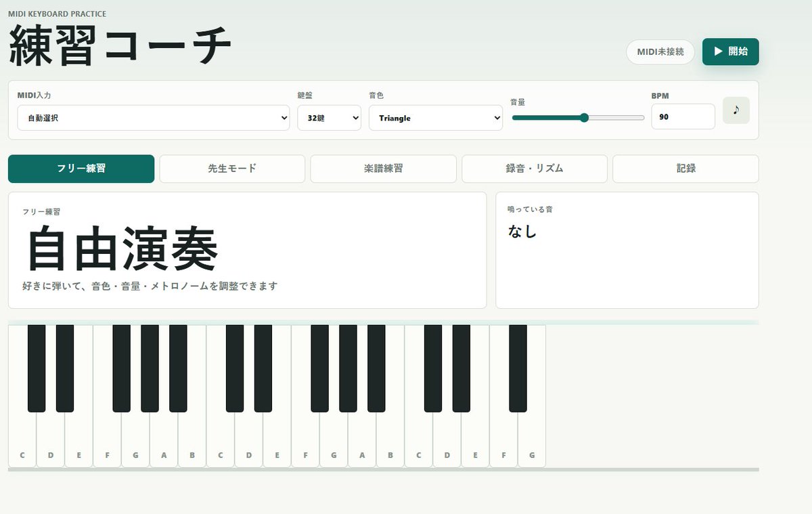Play the middle-octave C white key
Viewport: 812px width, 514px height.
click(x=221, y=440)
